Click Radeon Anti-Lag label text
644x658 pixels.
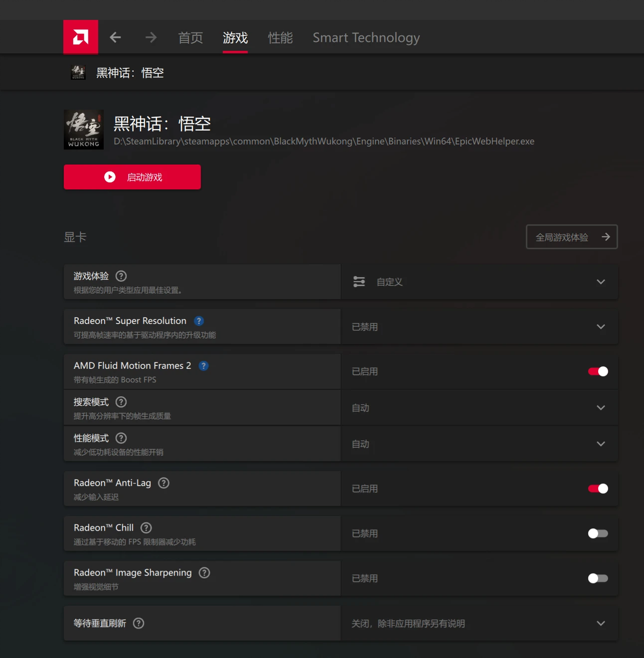(x=112, y=483)
